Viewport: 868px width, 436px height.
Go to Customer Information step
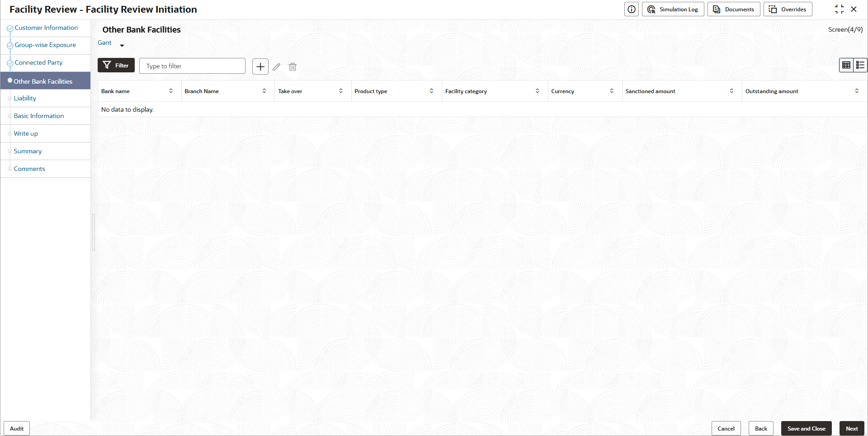click(x=46, y=28)
